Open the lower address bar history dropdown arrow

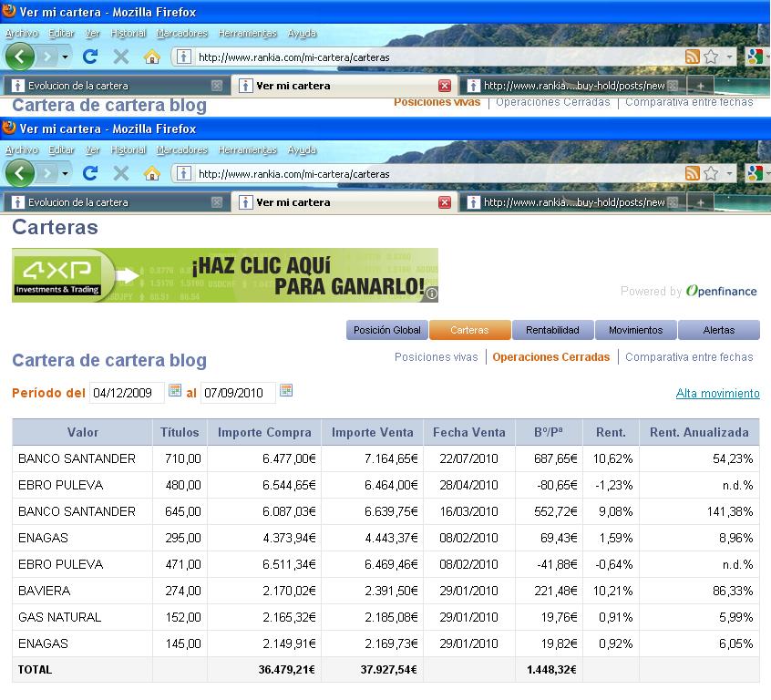[729, 174]
